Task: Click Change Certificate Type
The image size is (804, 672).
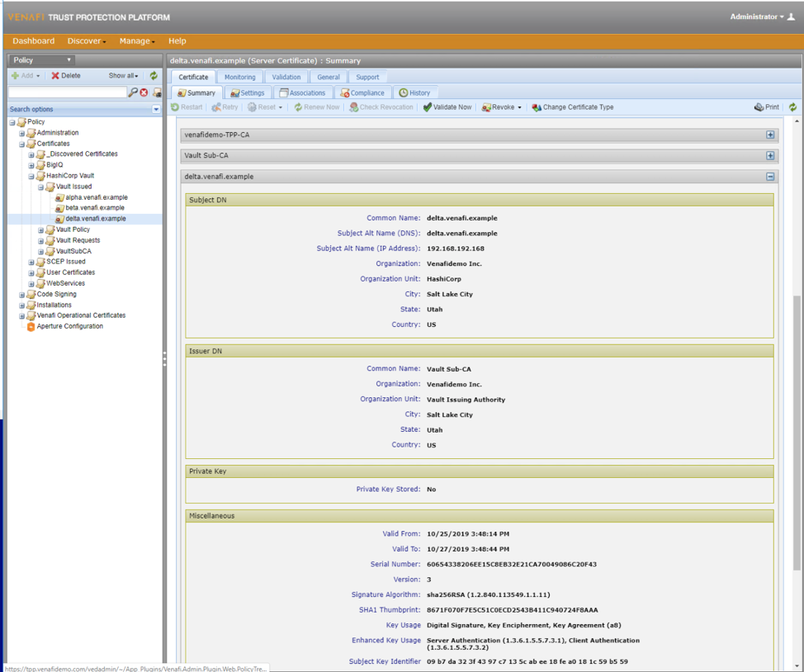Action: click(x=573, y=107)
